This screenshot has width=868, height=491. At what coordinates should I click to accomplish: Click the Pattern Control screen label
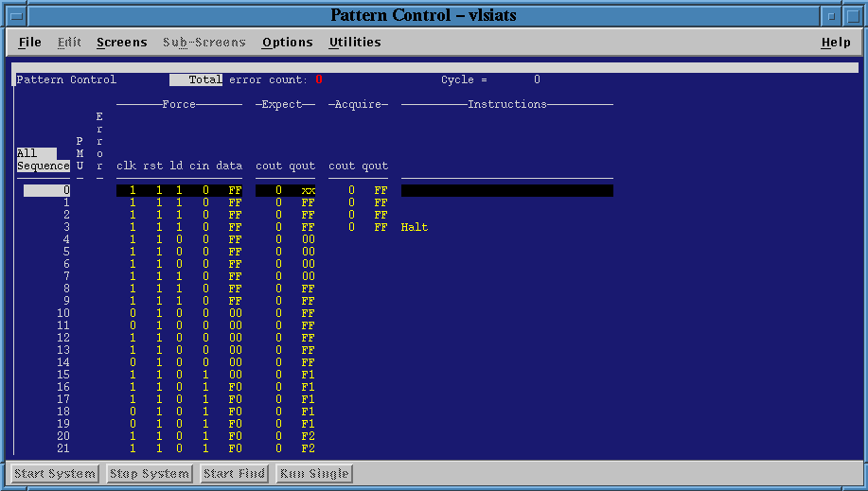pyautogui.click(x=66, y=79)
